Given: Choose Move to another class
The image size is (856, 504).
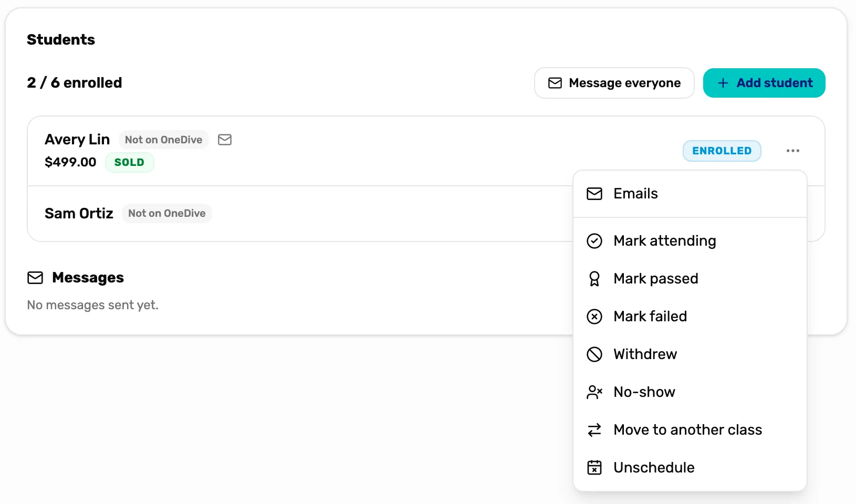Looking at the screenshot, I should (x=690, y=430).
